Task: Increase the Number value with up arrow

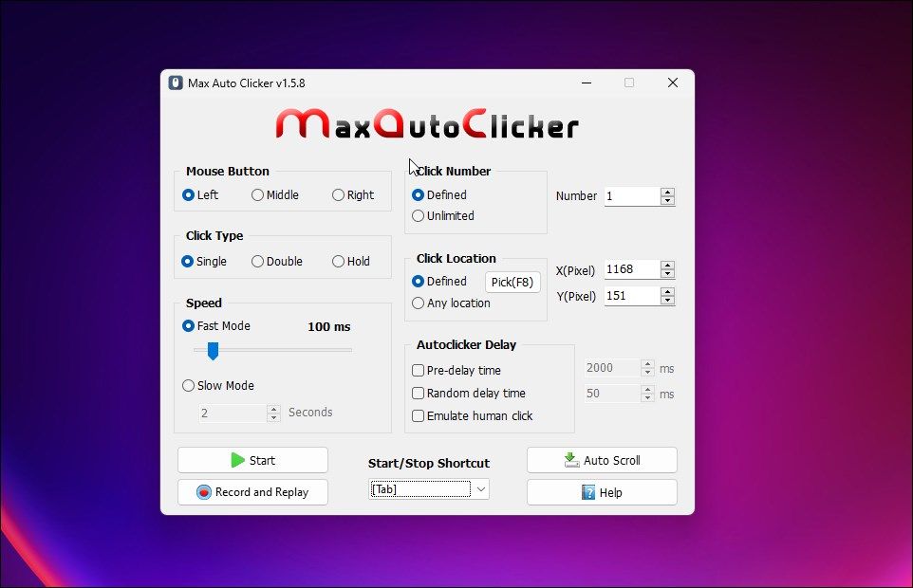Action: [668, 192]
